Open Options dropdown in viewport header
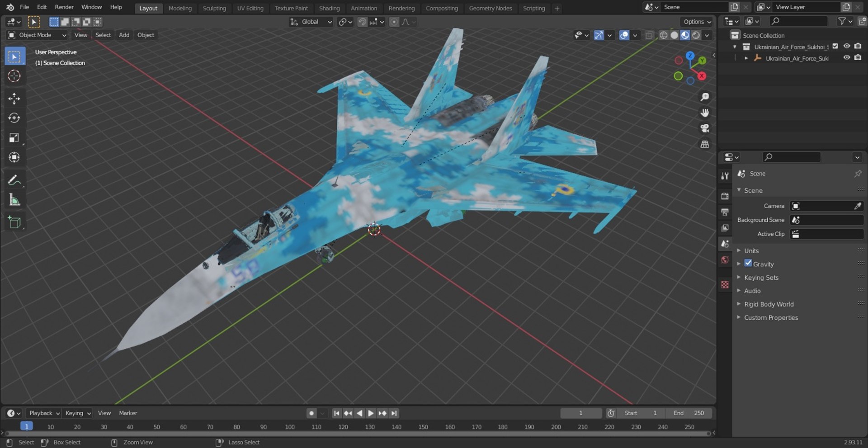868x448 pixels. coord(697,22)
